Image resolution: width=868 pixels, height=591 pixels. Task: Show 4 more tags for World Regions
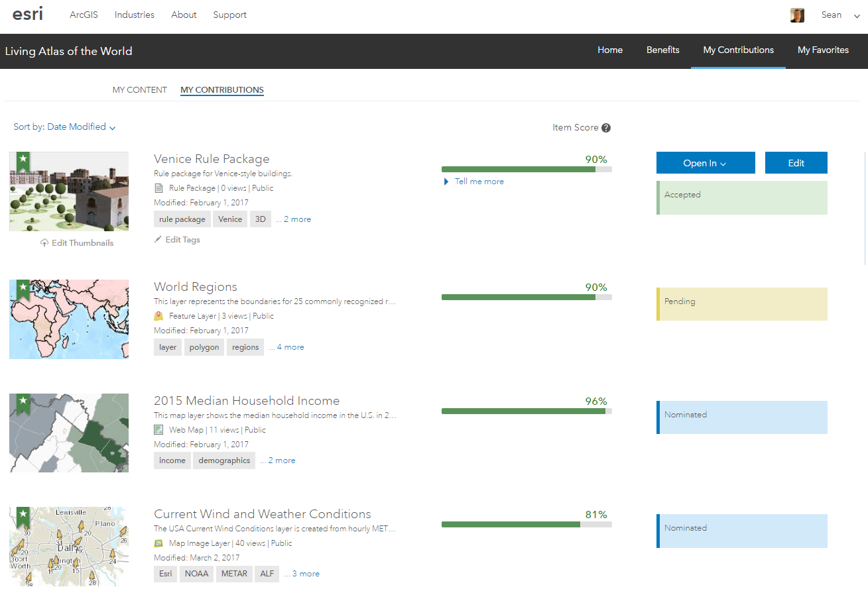tap(290, 347)
